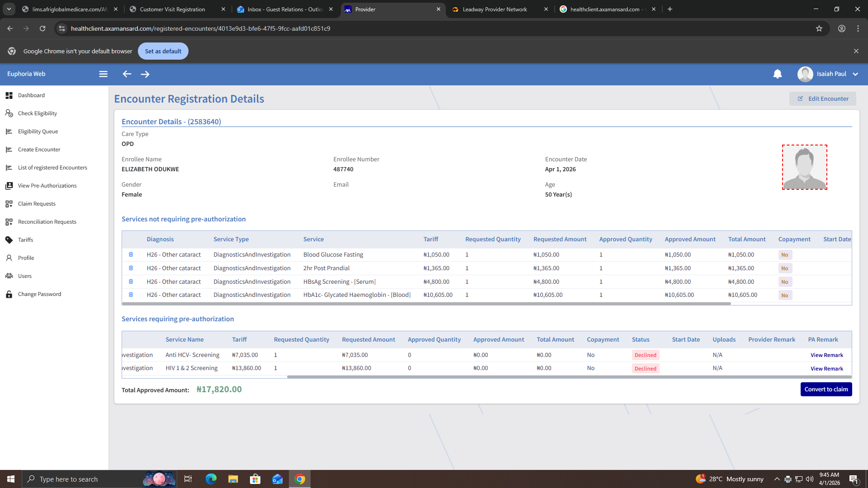Viewport: 868px width, 488px height.
Task: Delete the Blood Glucose Fasting row
Action: click(x=131, y=254)
